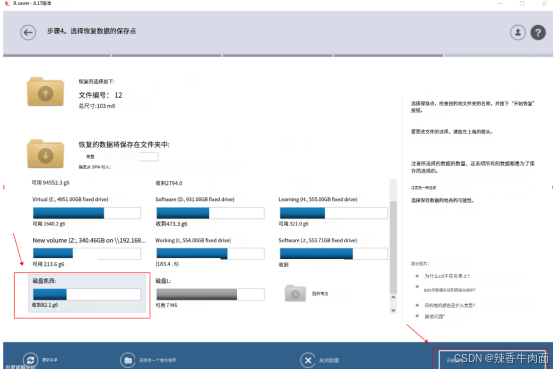Minimize the R.saver window
The height and width of the screenshot is (370, 553).
tap(500, 4)
